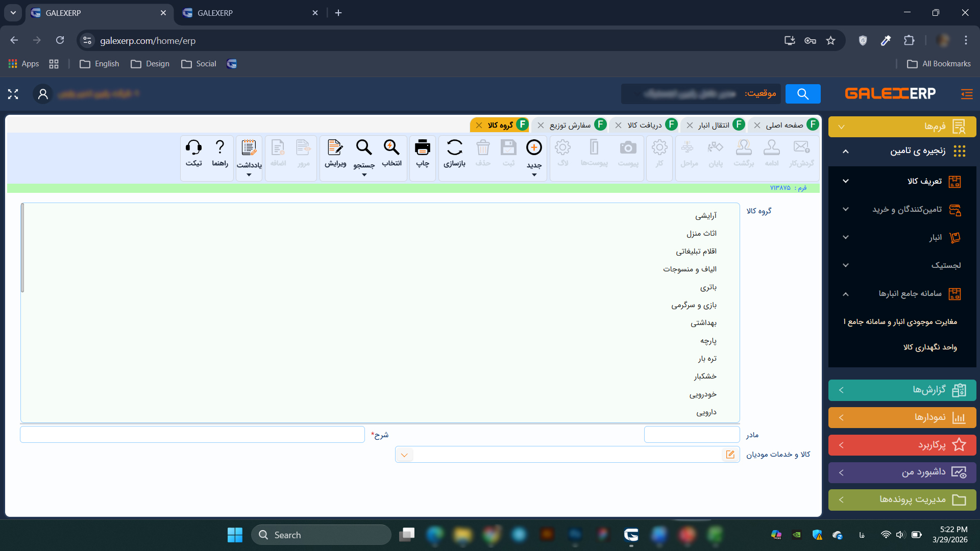The height and width of the screenshot is (551, 980).
Task: Click the انتخاب (Select) magnifier icon
Action: tap(391, 148)
